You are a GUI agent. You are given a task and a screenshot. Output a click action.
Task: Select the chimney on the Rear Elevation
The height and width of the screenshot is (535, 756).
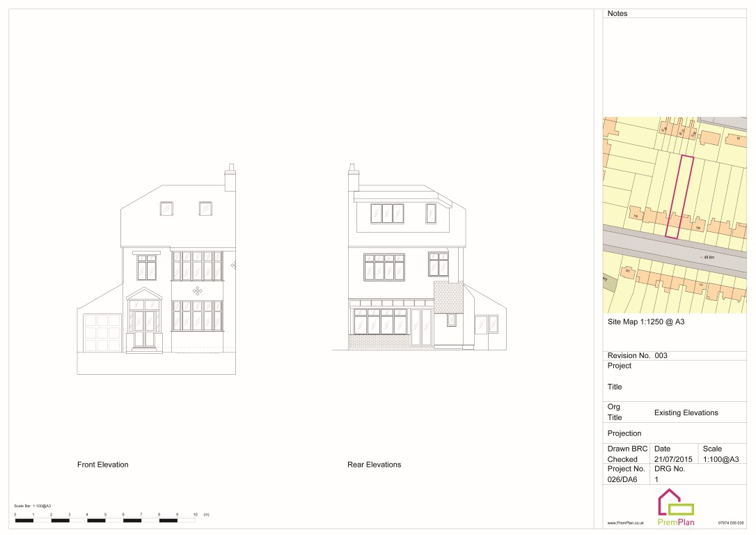[x=354, y=178]
